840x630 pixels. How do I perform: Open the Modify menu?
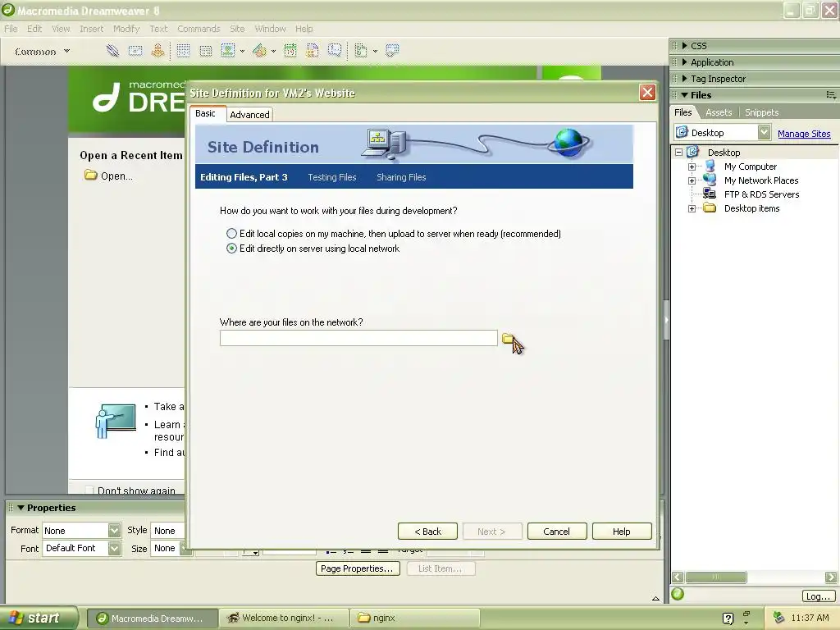(126, 29)
